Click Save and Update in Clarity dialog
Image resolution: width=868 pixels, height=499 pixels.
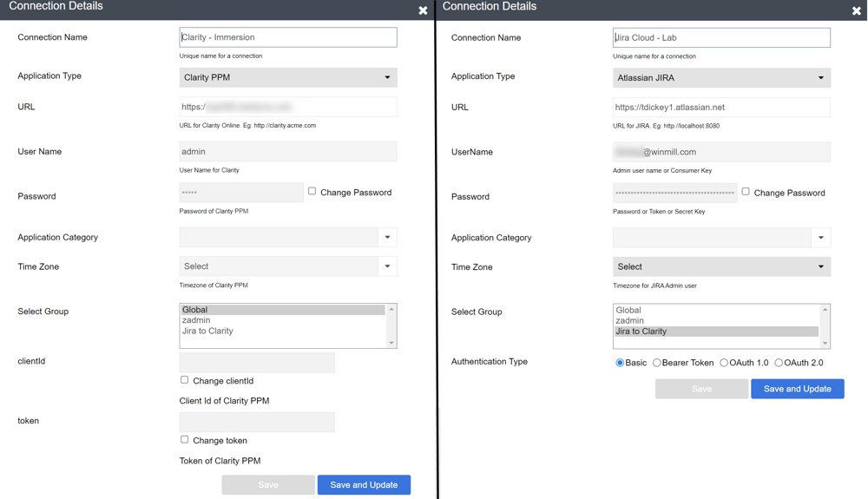pos(364,484)
